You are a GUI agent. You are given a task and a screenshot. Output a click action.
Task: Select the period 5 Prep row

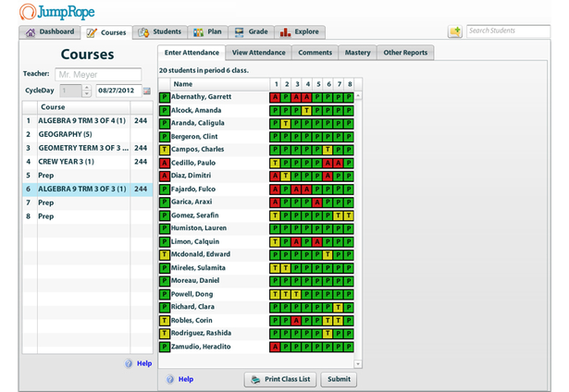point(88,175)
